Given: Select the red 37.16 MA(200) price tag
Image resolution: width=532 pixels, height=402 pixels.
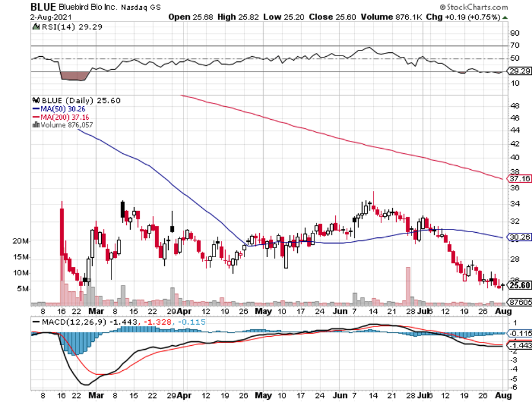Looking at the screenshot, I should pos(519,179).
